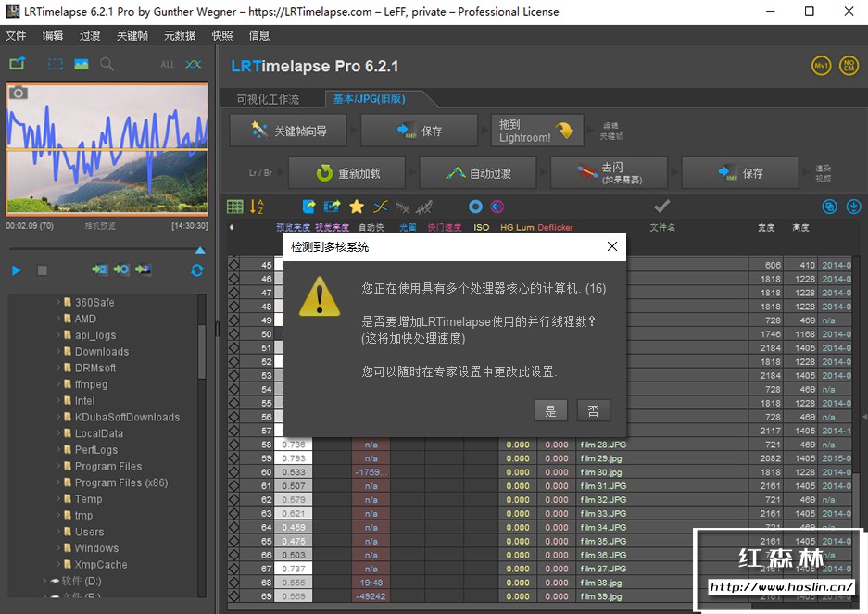Toggle the ALL filter in the top toolbar
Screen dimensions: 868x614
168,65
